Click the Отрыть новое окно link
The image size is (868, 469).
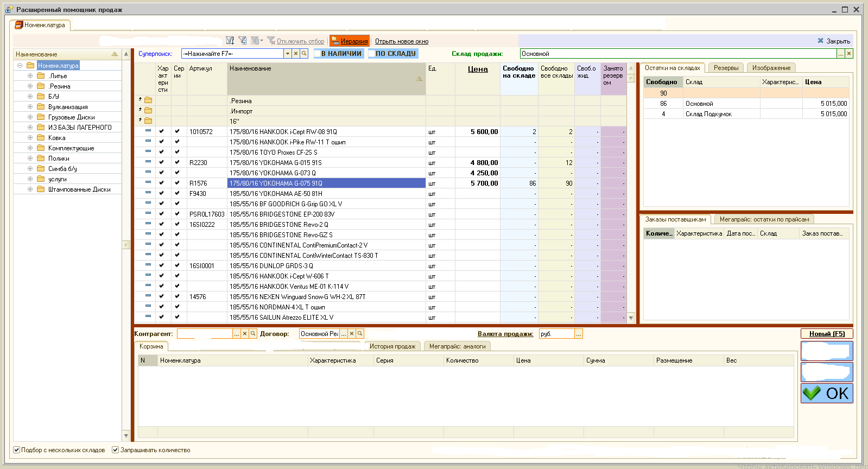(x=402, y=41)
